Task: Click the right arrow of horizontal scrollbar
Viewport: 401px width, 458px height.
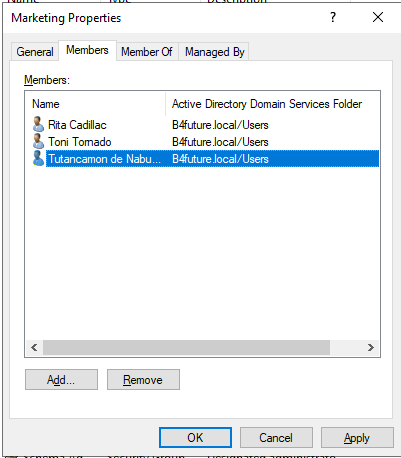Action: [x=371, y=348]
